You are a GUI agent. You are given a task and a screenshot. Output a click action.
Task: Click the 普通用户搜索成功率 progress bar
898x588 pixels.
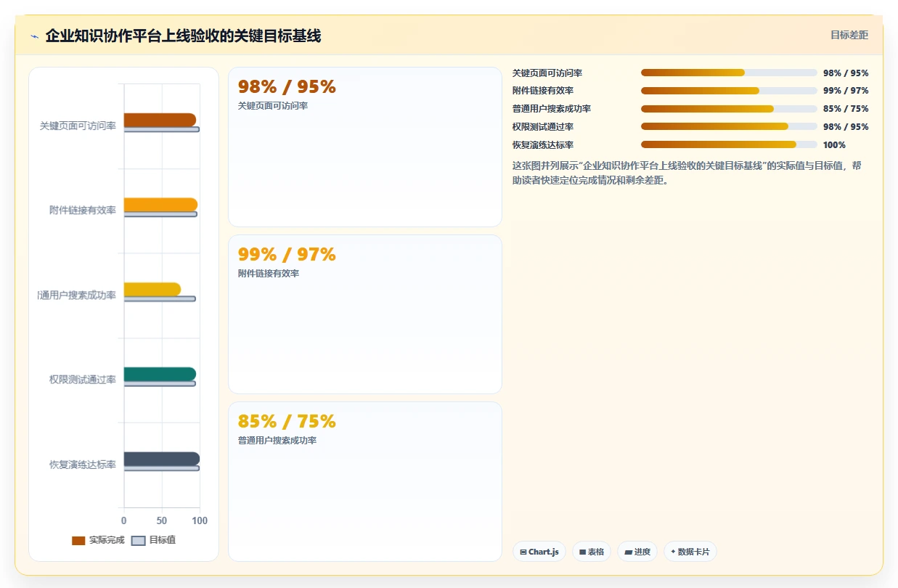click(729, 109)
